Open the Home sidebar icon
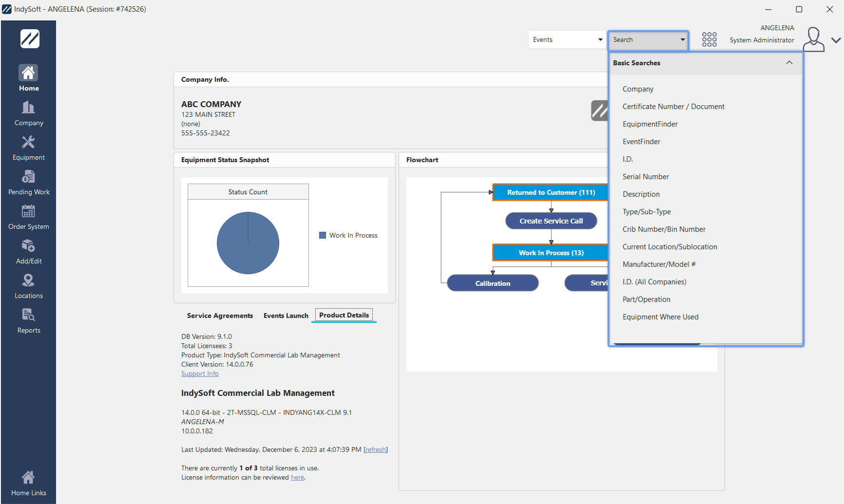 pos(28,73)
